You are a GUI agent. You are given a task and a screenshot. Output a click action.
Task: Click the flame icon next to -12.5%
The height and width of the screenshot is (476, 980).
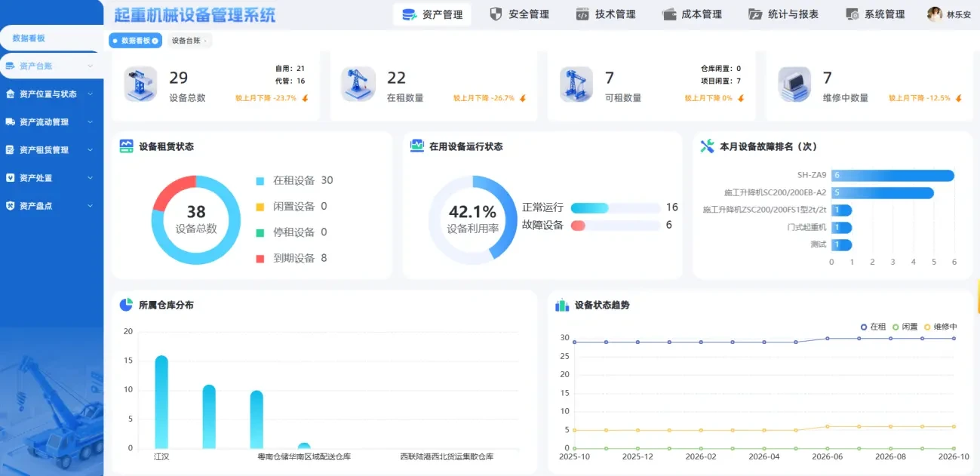[x=959, y=98]
